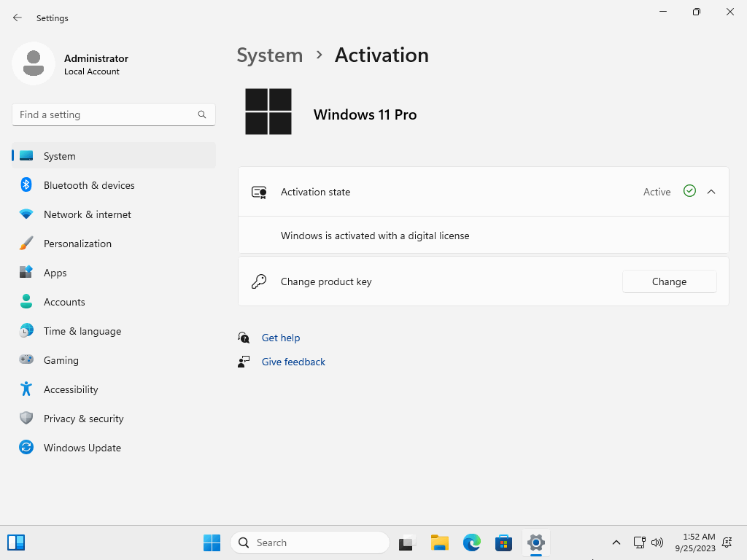Open Accessibility settings

pos(114,389)
